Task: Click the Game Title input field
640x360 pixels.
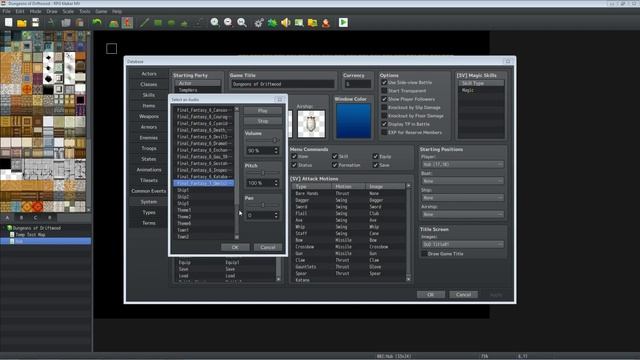Action: [282, 84]
